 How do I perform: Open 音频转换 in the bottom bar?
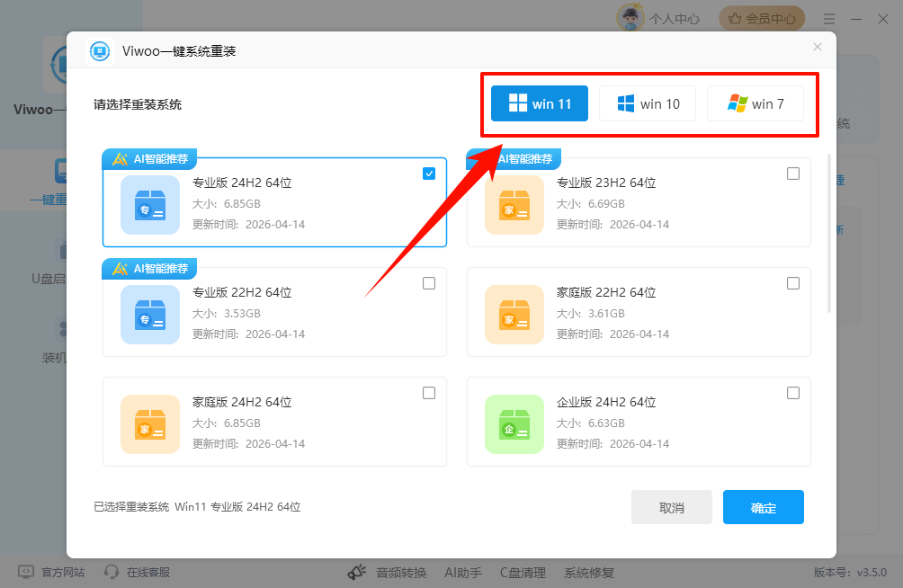(401, 573)
